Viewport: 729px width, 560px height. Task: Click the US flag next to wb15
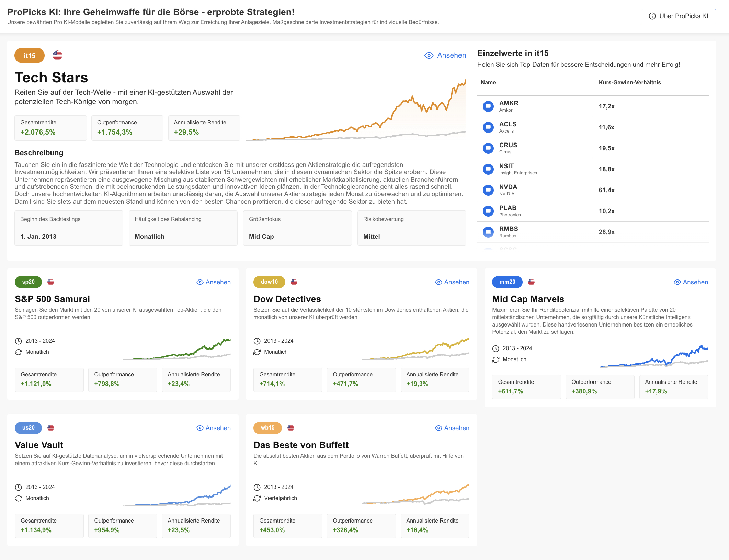pos(291,428)
